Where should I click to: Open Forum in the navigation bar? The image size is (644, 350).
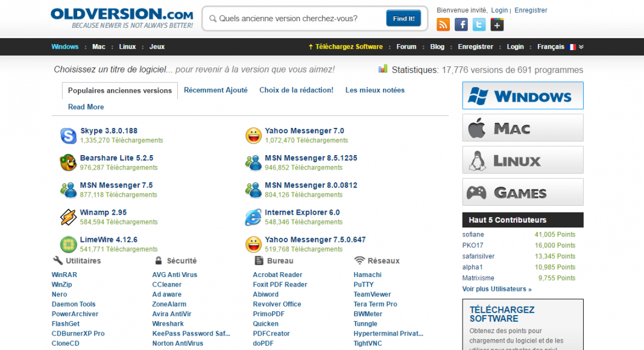pos(406,47)
